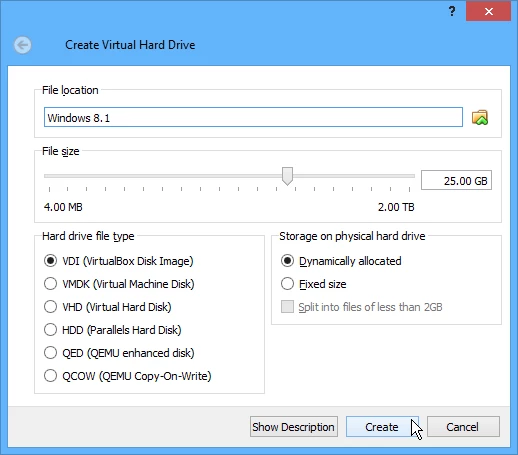The height and width of the screenshot is (455, 518).
Task: Click the Cancel button
Action: point(463,427)
